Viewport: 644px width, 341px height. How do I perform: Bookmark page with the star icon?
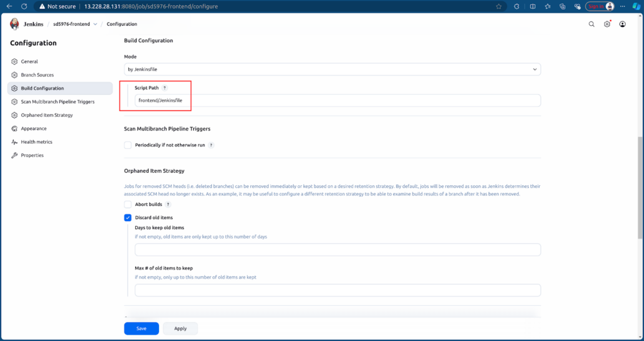[x=499, y=6]
